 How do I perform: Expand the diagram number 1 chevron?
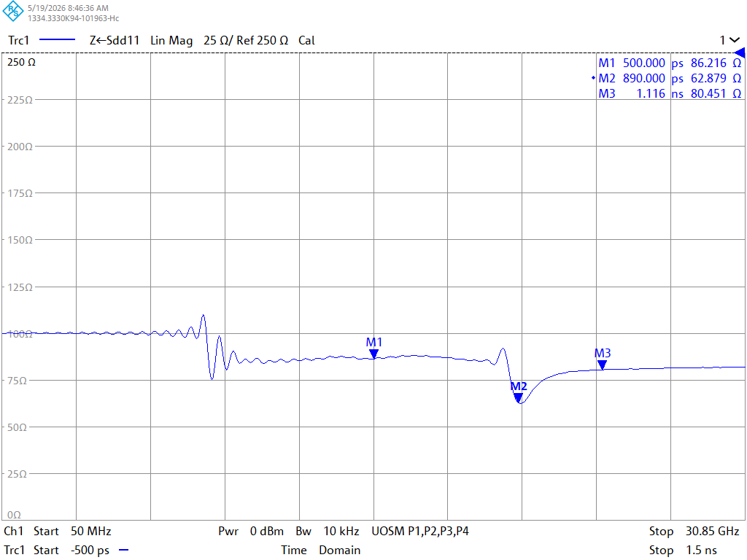735,41
